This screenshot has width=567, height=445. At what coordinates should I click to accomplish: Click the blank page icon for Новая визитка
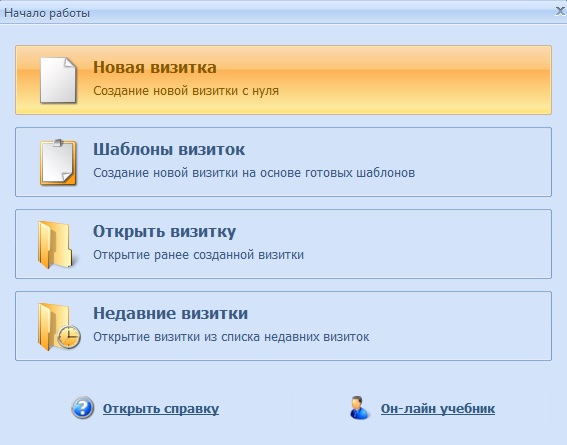(58, 80)
